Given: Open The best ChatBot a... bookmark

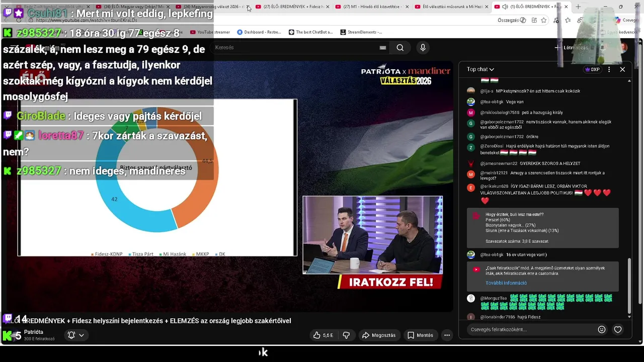Looking at the screenshot, I should coord(310,32).
